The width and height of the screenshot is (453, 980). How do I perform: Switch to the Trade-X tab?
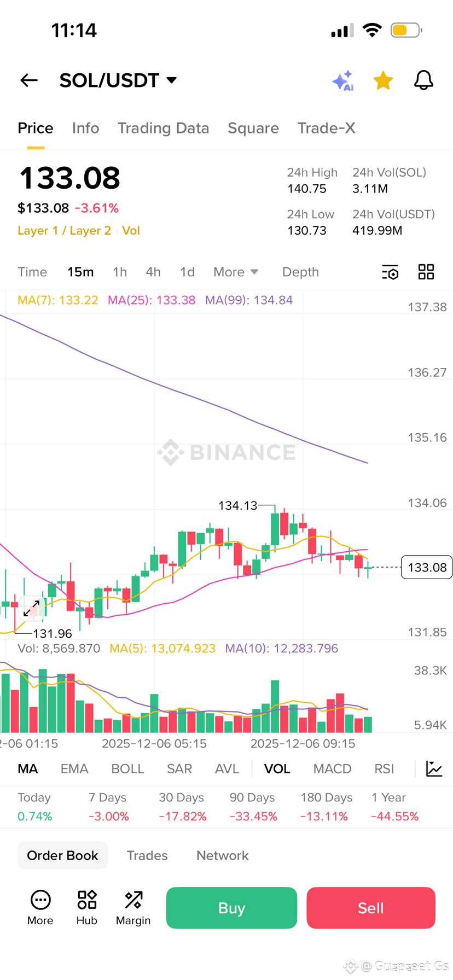[x=327, y=128]
